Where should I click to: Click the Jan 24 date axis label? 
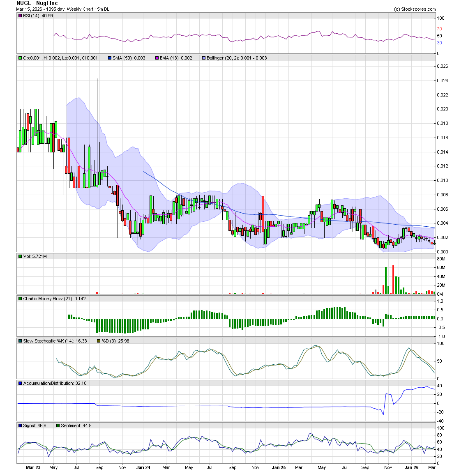pyautogui.click(x=143, y=467)
